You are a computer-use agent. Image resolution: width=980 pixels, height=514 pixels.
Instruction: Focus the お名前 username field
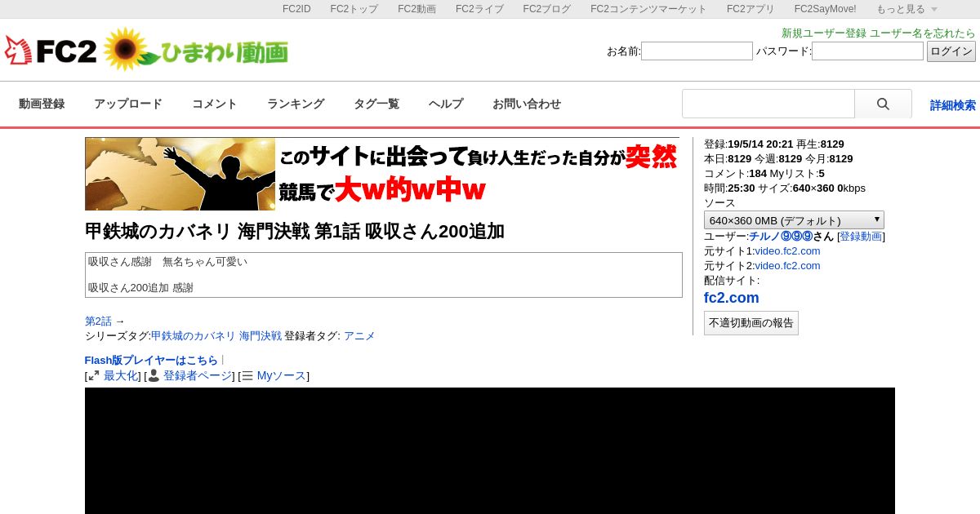697,51
